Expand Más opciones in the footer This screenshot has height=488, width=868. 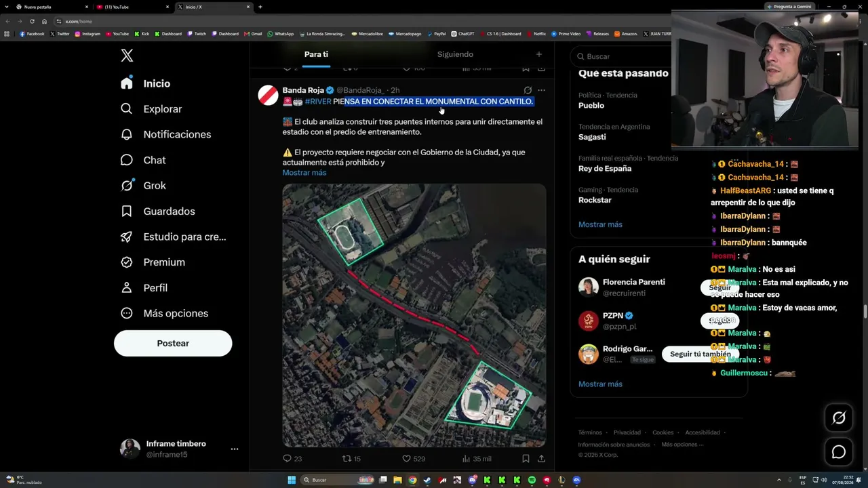(x=682, y=445)
